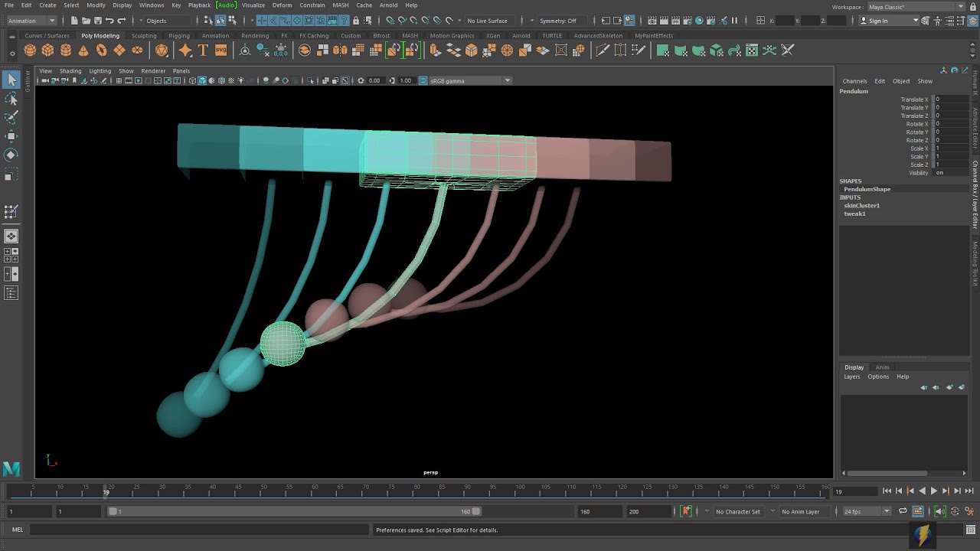Activate the Select tool in the toolbox
This screenshot has width=980, height=551.
11,80
